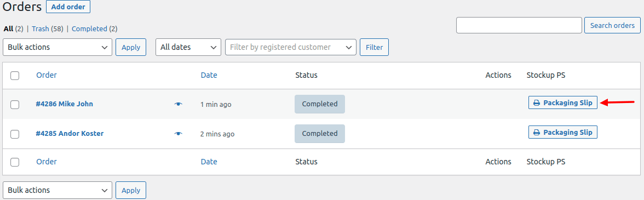Preview order #4286 with the eye icon
This screenshot has width=644, height=200.
click(x=178, y=104)
